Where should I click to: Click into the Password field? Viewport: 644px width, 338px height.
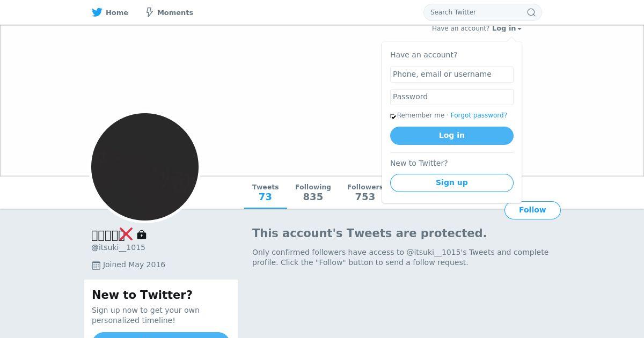pyautogui.click(x=451, y=97)
